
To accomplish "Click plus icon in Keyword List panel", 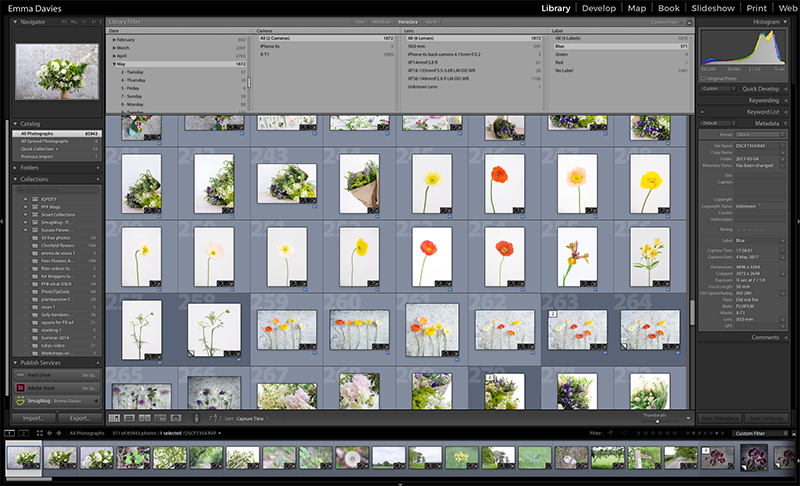I will 703,112.
